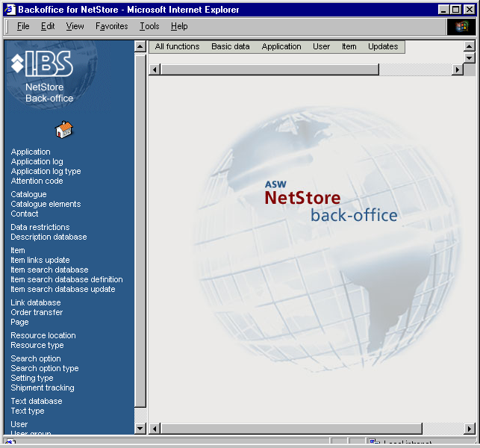Switch to the User tab
This screenshot has height=448, width=480.
(321, 46)
